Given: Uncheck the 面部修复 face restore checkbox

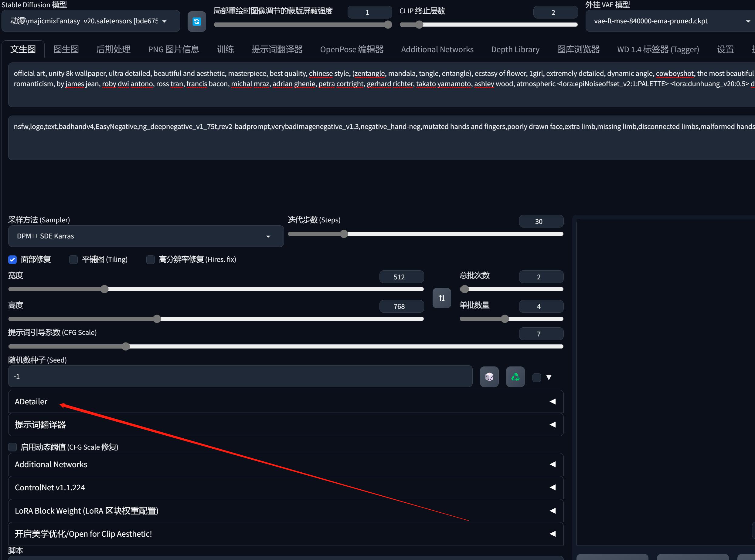Looking at the screenshot, I should [x=12, y=260].
